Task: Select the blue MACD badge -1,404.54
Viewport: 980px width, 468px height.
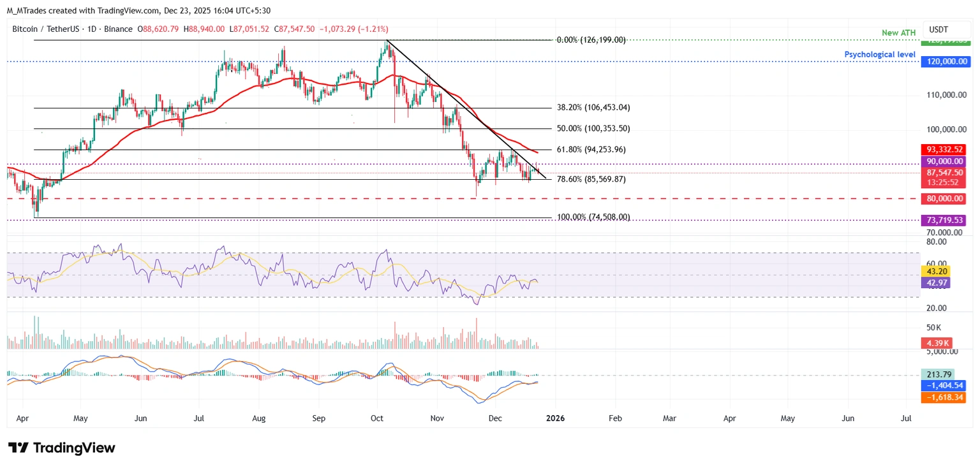Action: pyautogui.click(x=944, y=385)
